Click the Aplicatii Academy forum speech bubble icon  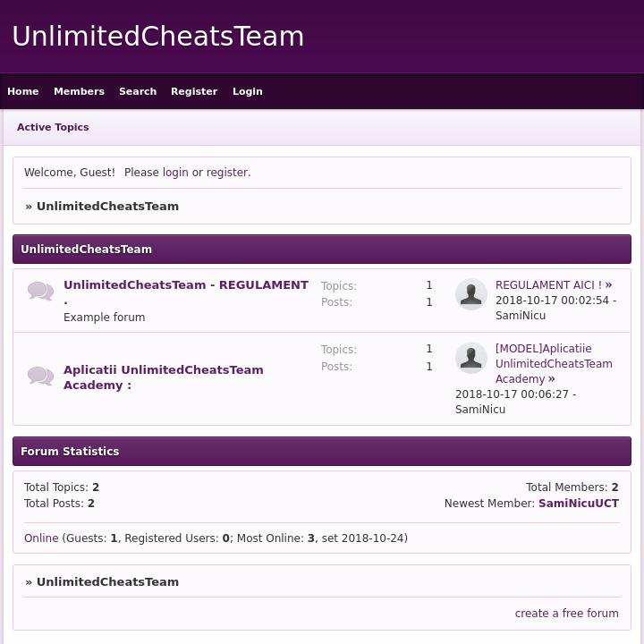tap(40, 376)
